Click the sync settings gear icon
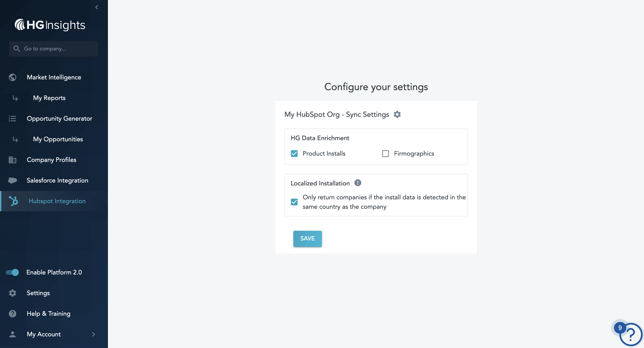Screen dimensions: 644x348 [x=397, y=114]
